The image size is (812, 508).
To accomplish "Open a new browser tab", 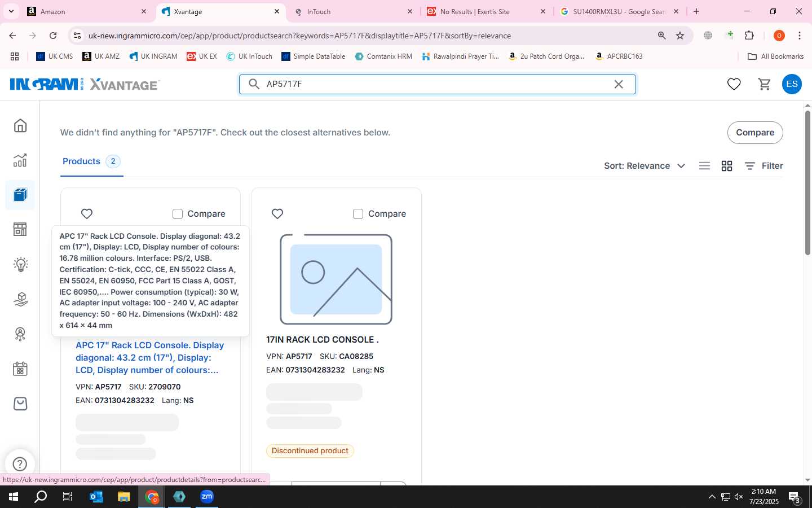I will pos(696,11).
